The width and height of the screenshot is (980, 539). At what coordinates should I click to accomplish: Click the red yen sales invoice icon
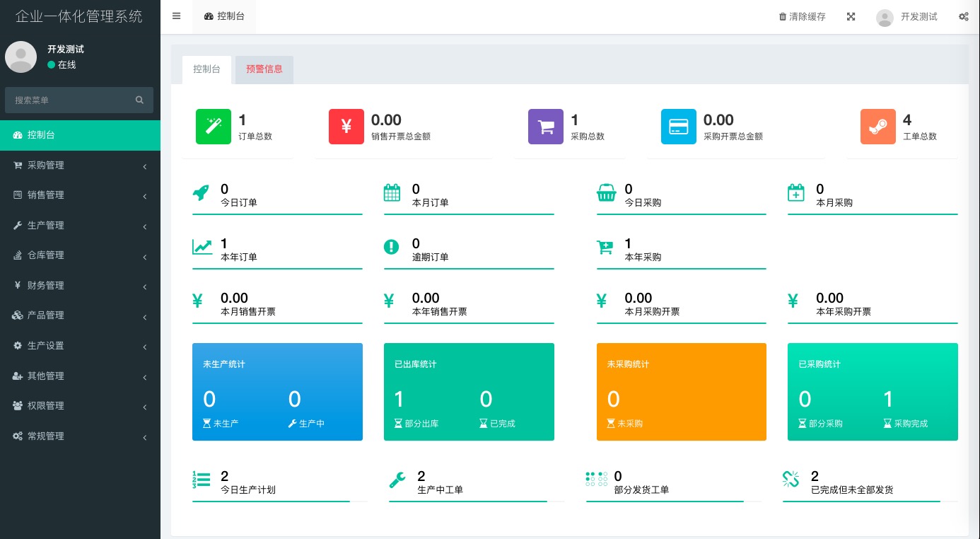point(346,127)
